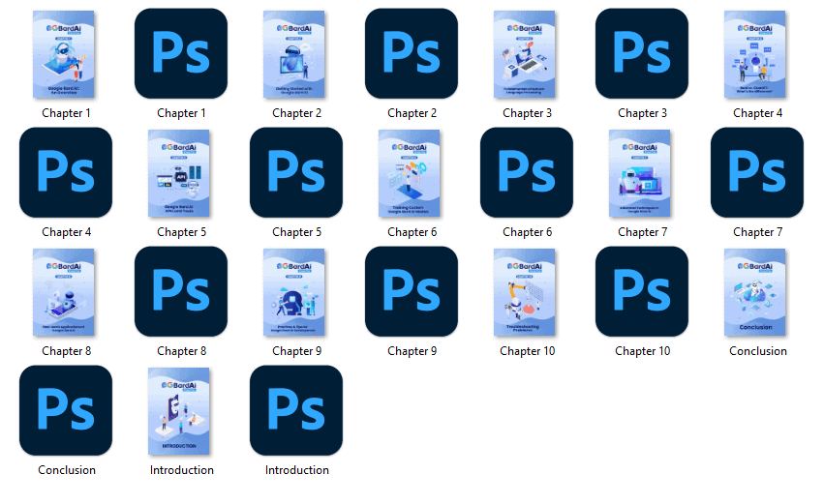Choose the Chapter 10 book cover image thumbnail
Screen dimensions: 824x504
point(525,292)
